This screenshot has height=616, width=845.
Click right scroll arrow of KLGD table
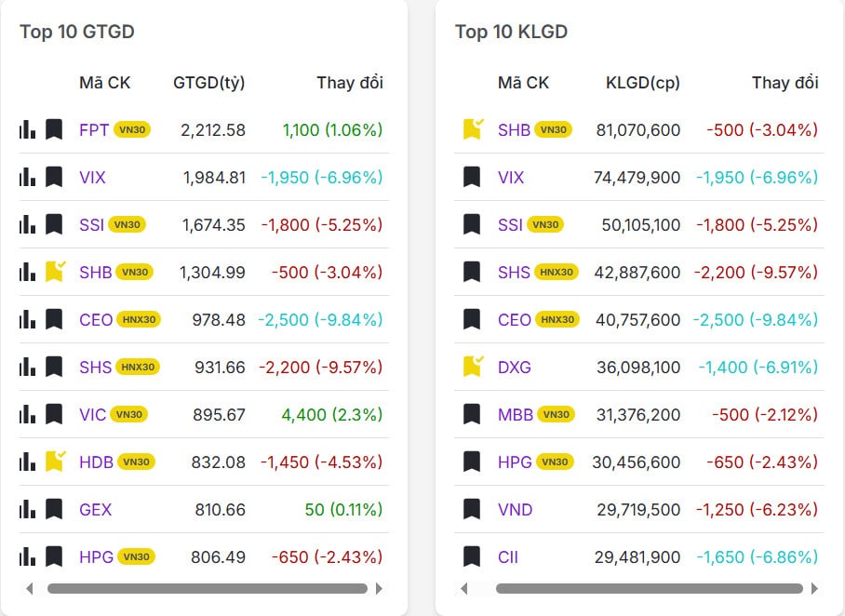click(x=814, y=588)
